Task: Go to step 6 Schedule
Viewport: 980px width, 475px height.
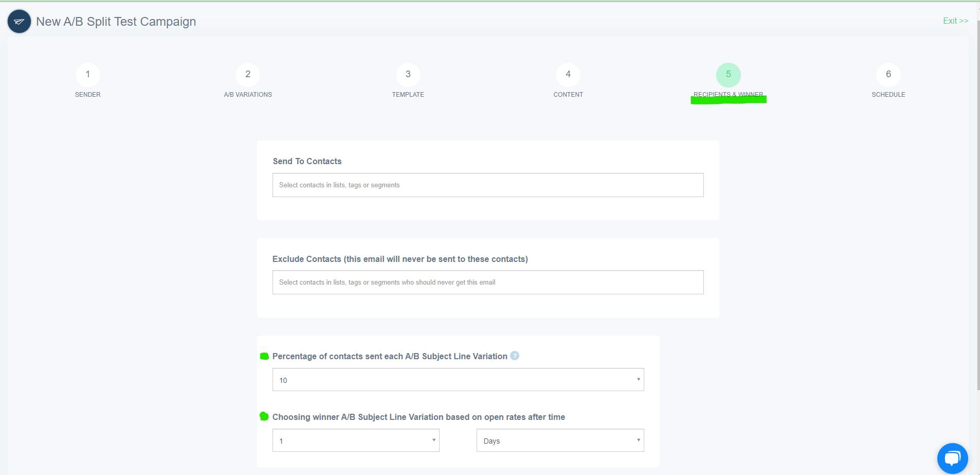Action: pyautogui.click(x=888, y=75)
